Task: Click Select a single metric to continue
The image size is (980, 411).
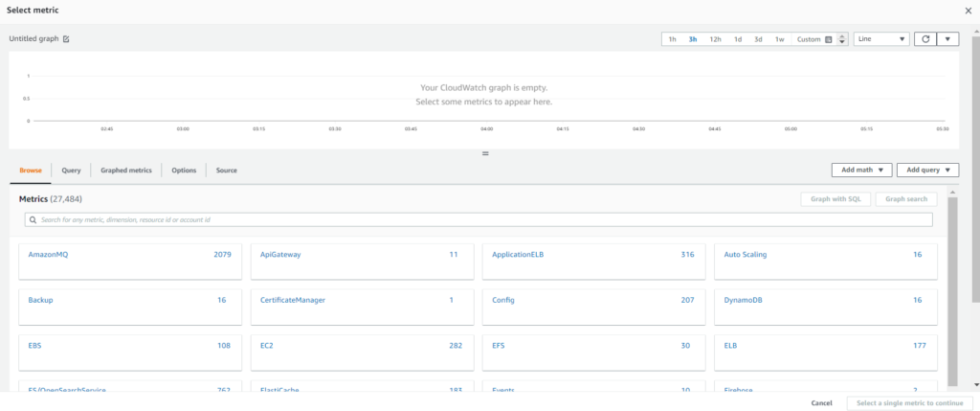Action: (910, 403)
